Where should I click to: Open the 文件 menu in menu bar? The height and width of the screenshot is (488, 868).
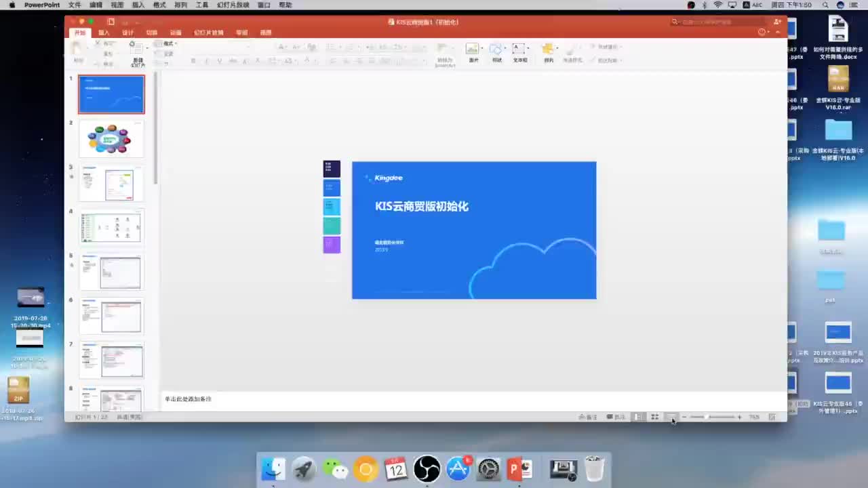click(x=75, y=5)
